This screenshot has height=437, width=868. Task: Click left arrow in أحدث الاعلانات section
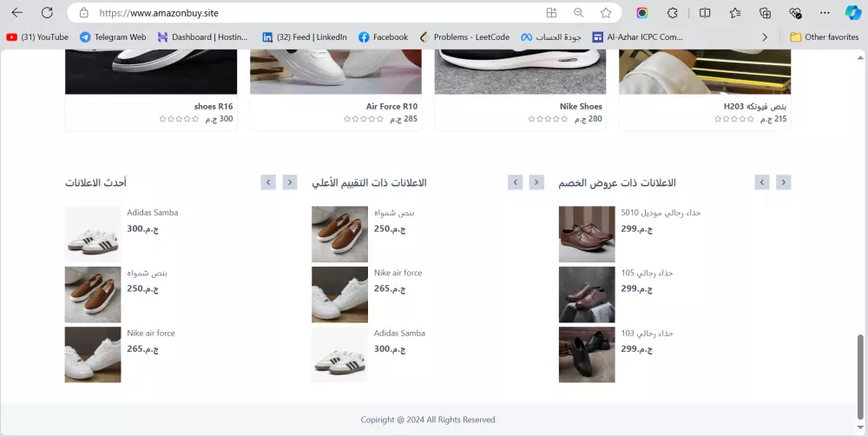point(268,182)
